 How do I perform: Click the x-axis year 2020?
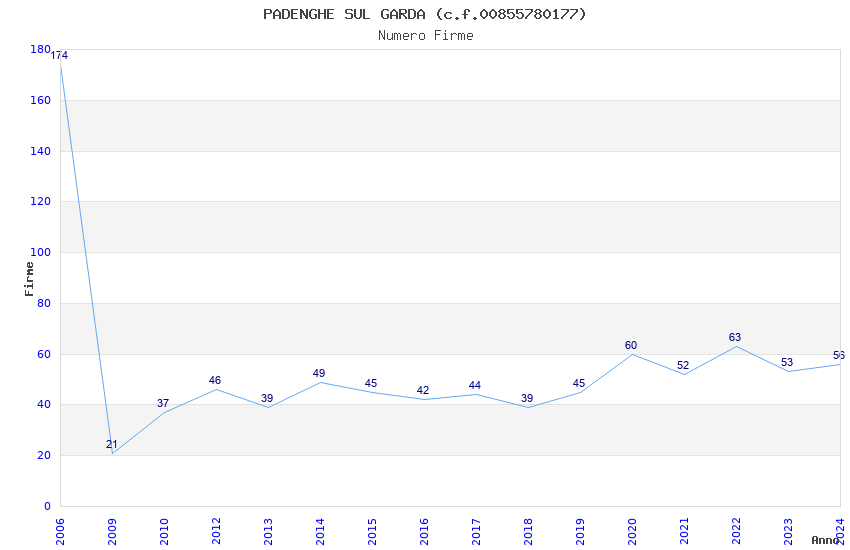tap(632, 531)
